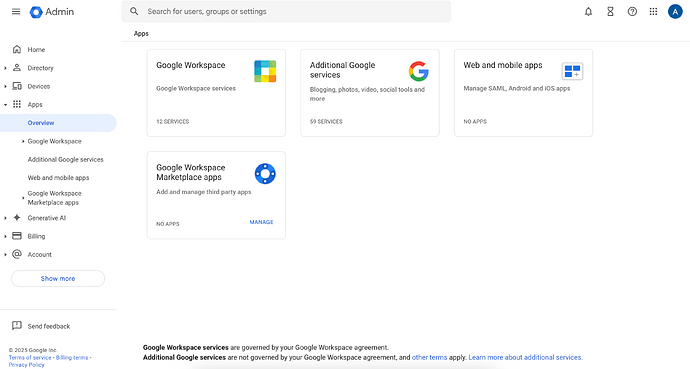Screen dimensions: 690x369
Task: Open the Google Workspace card
Action: (x=216, y=93)
